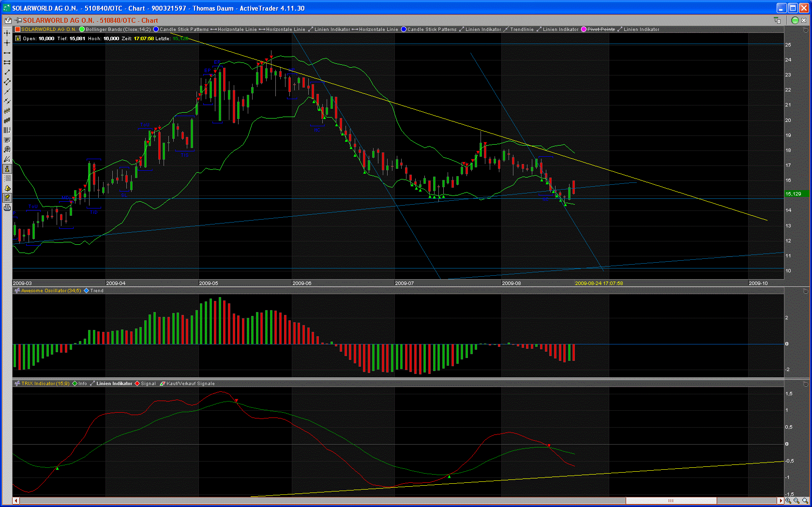Toggle the info data-box button in toolbar
This screenshot has height=507, width=812.
coord(7,169)
